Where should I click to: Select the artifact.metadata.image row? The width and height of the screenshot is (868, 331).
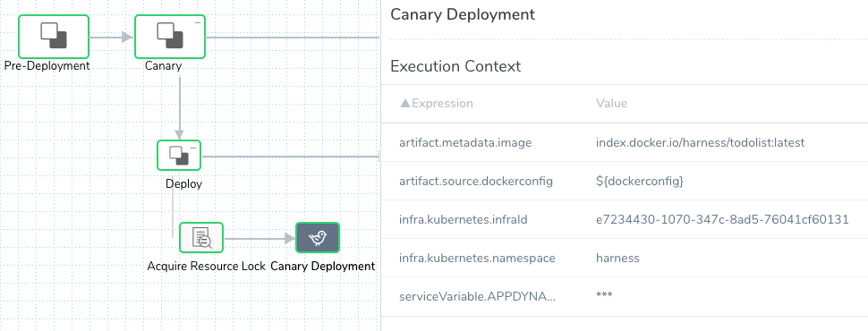625,143
